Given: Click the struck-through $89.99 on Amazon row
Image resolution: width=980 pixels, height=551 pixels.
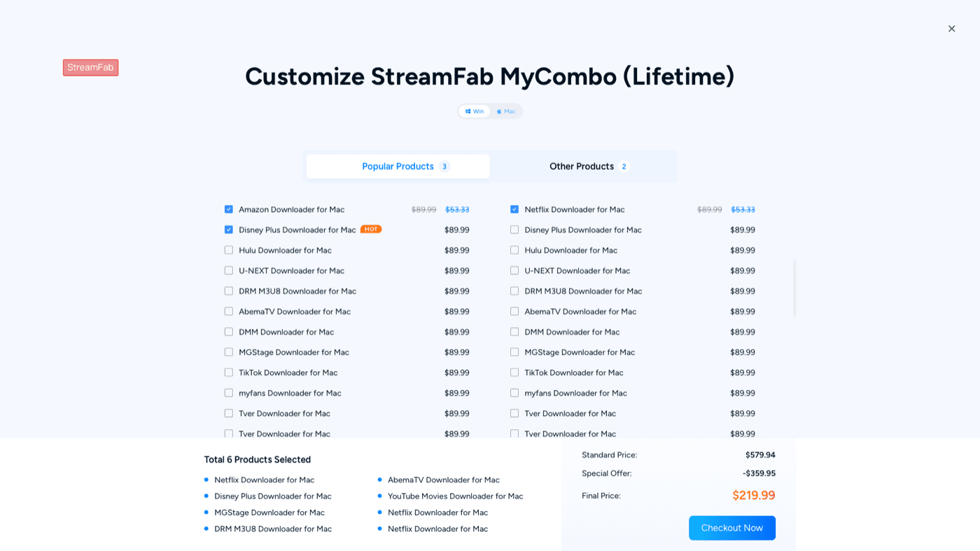Looking at the screenshot, I should (423, 209).
